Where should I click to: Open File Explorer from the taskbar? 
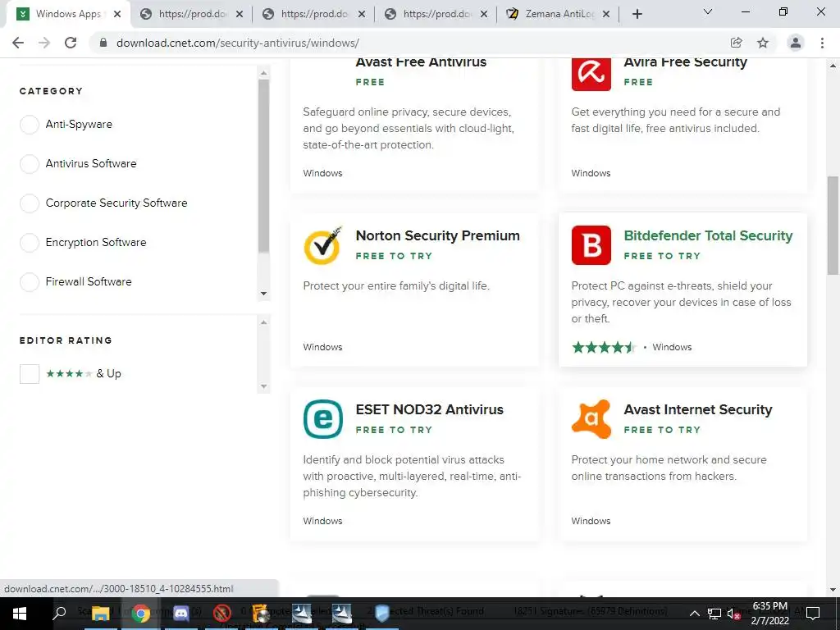[x=100, y=614]
